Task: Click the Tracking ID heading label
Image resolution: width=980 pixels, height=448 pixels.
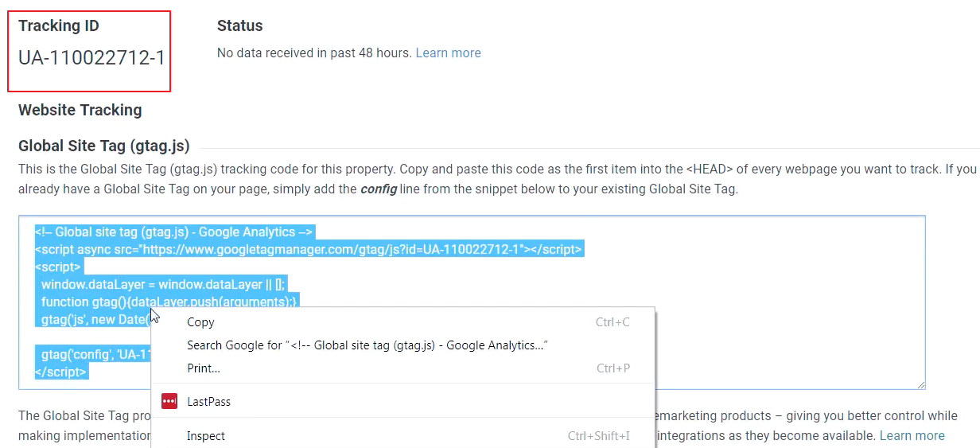Action: (59, 25)
